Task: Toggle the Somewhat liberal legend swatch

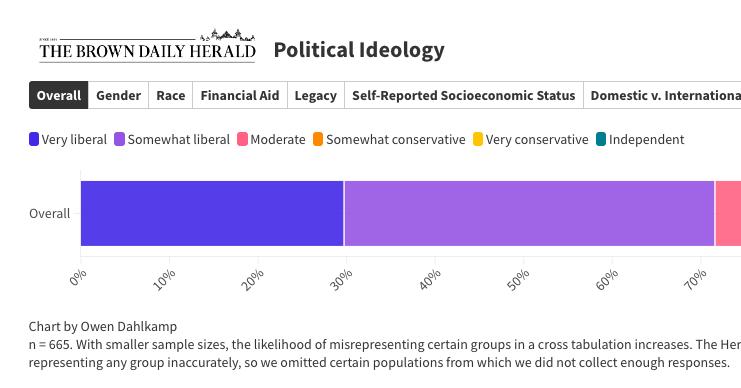Action: pos(120,139)
